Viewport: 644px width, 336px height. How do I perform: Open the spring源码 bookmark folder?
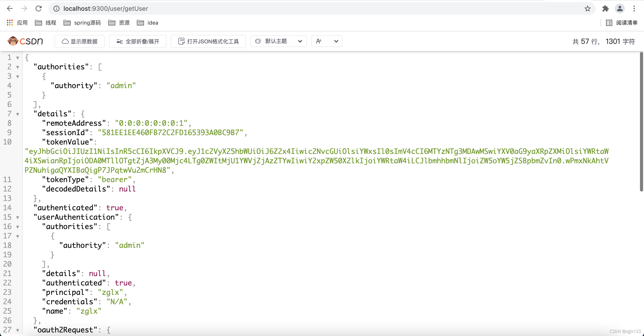82,23
